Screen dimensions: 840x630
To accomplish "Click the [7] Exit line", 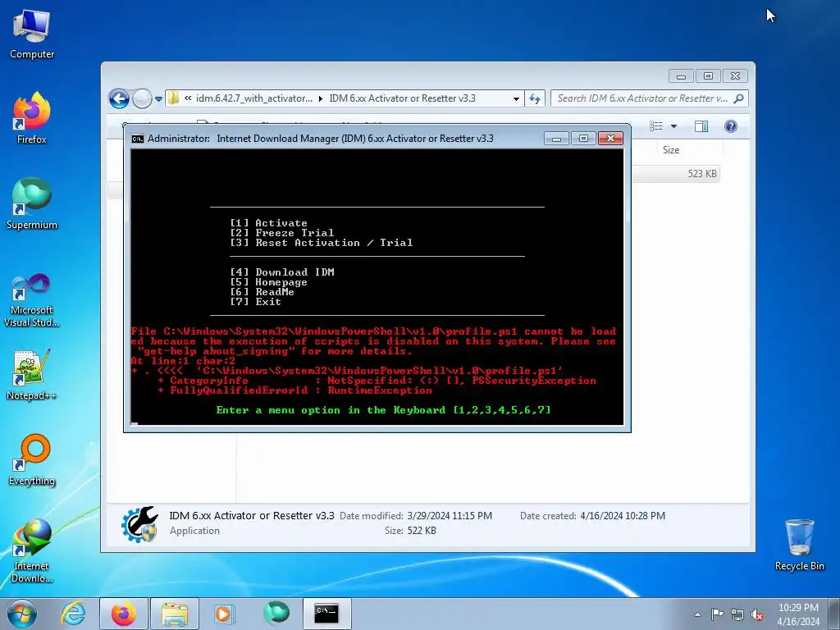I will click(x=256, y=302).
